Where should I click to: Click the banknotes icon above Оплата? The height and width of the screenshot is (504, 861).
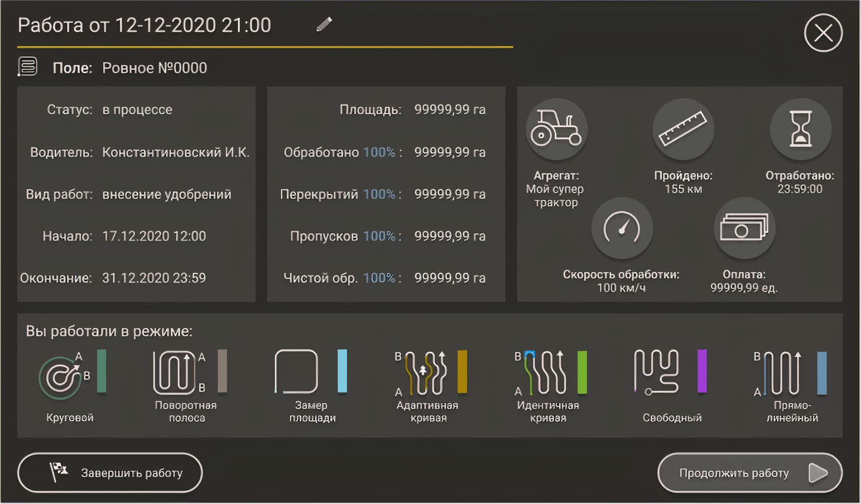tap(744, 228)
